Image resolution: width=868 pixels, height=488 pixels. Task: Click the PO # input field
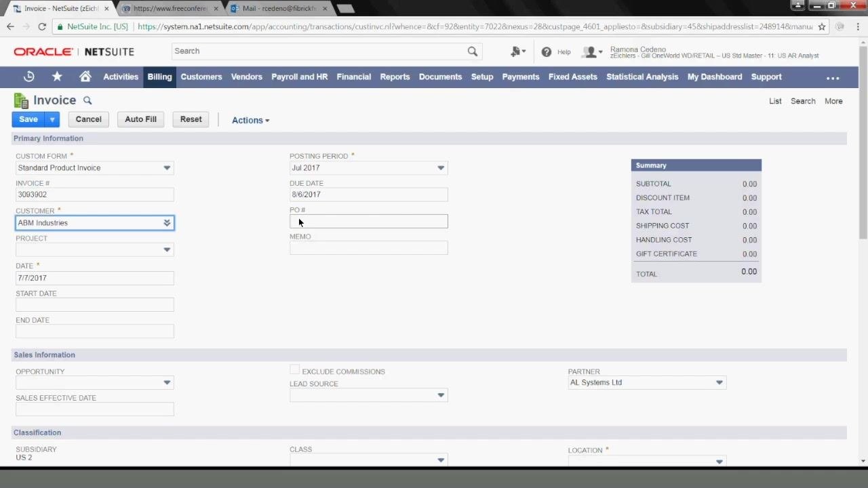pyautogui.click(x=369, y=222)
